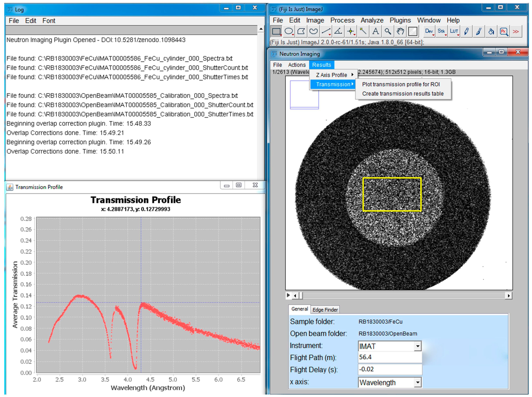The width and height of the screenshot is (532, 397).
Task: Open the x axis Wavelength dropdown
Action: point(418,382)
